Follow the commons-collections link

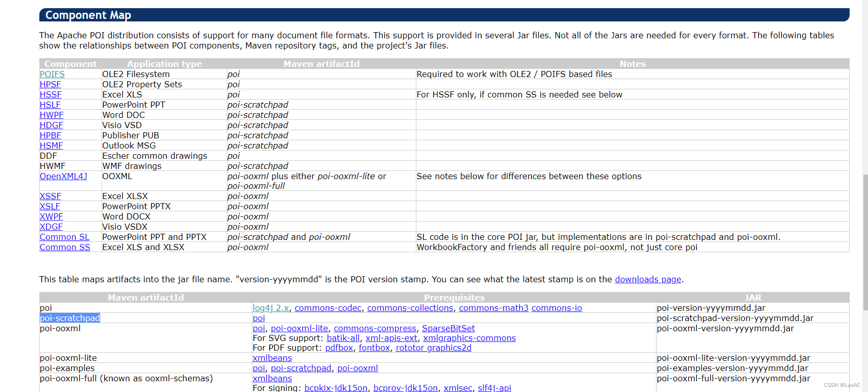[x=410, y=308]
